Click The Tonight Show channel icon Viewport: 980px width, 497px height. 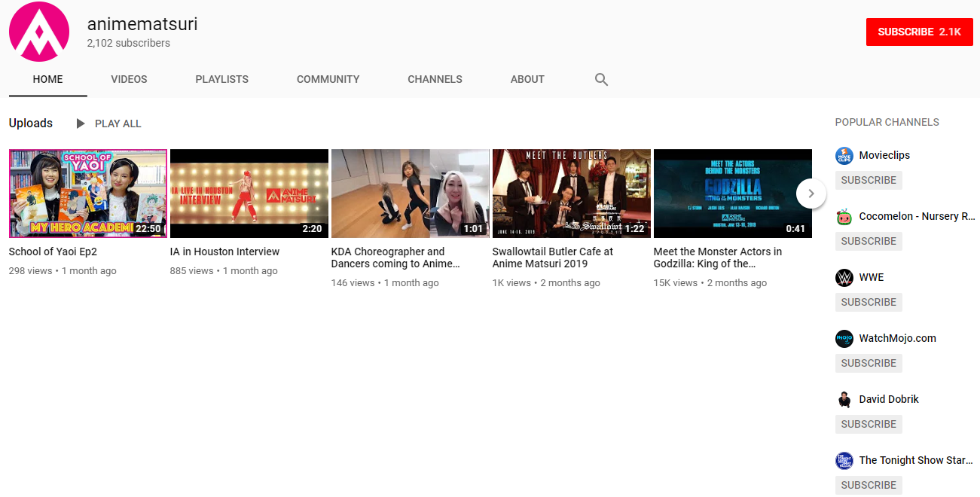pos(844,461)
